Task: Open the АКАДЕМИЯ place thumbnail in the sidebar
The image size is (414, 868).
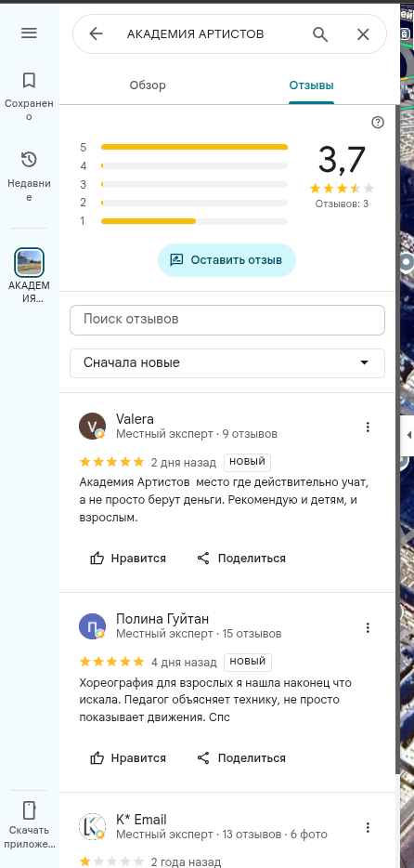Action: tap(29, 262)
